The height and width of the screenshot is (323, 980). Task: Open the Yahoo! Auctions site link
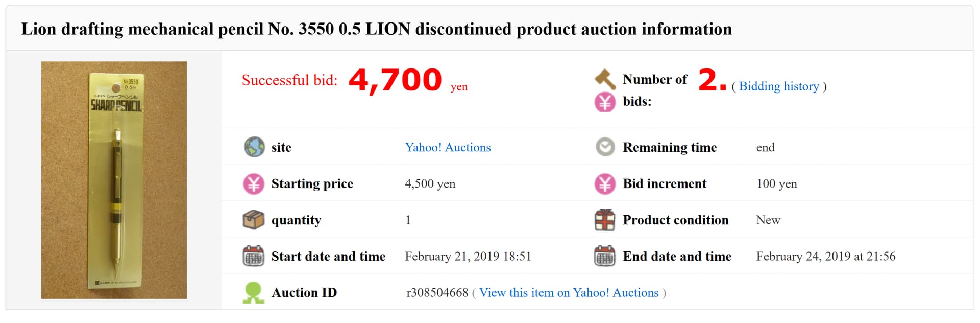(448, 147)
